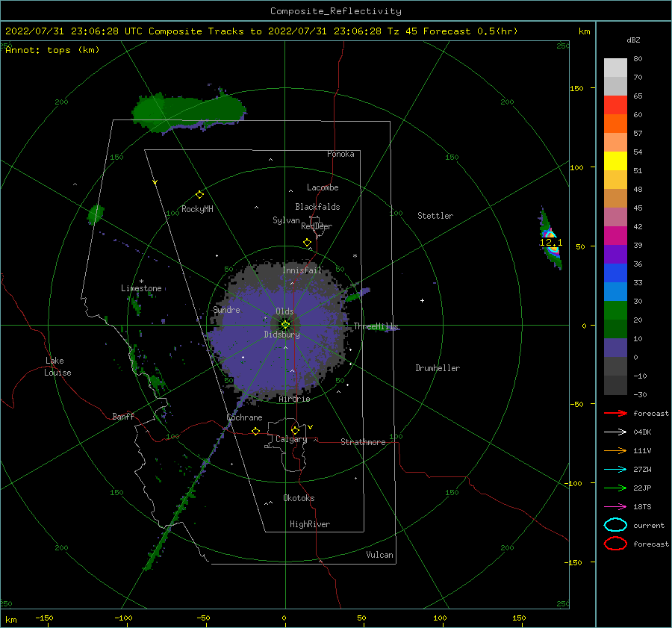Click the HighRiver city label

[310, 524]
